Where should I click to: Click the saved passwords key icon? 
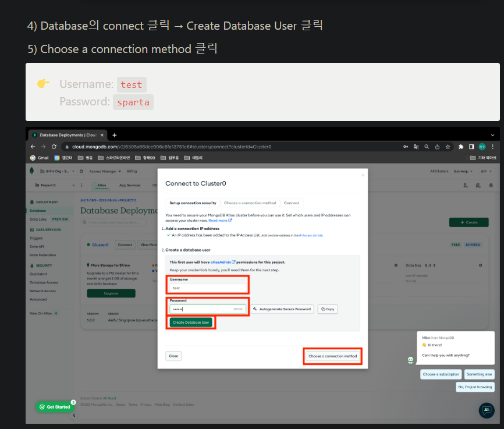tap(406, 147)
